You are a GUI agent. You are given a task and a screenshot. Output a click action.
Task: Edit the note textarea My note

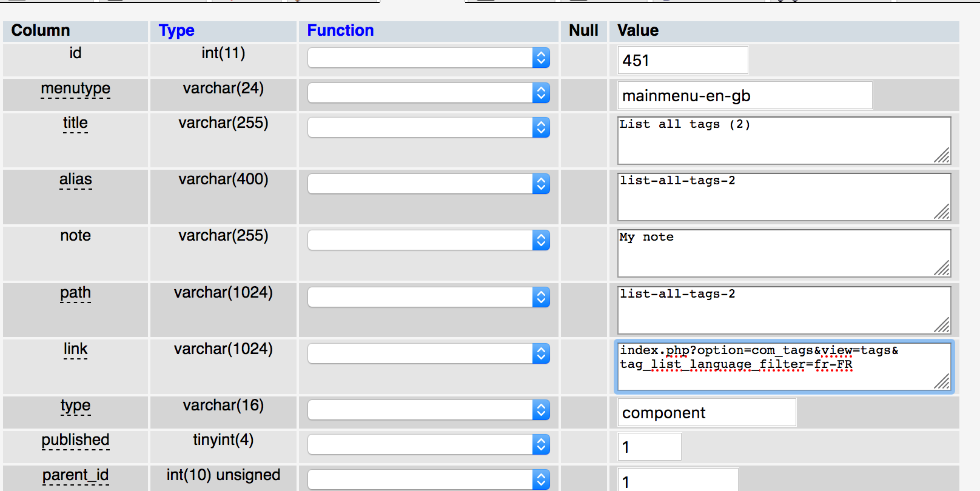(x=784, y=253)
